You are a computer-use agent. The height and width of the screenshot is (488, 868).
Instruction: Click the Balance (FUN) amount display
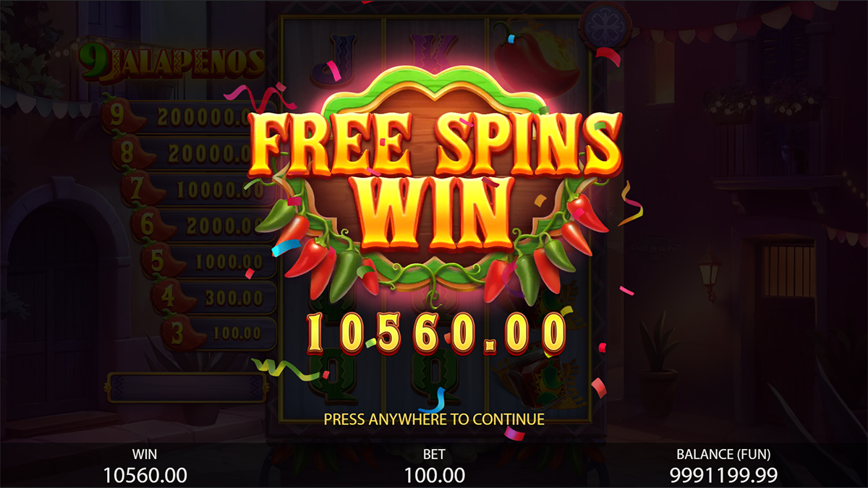tap(723, 466)
